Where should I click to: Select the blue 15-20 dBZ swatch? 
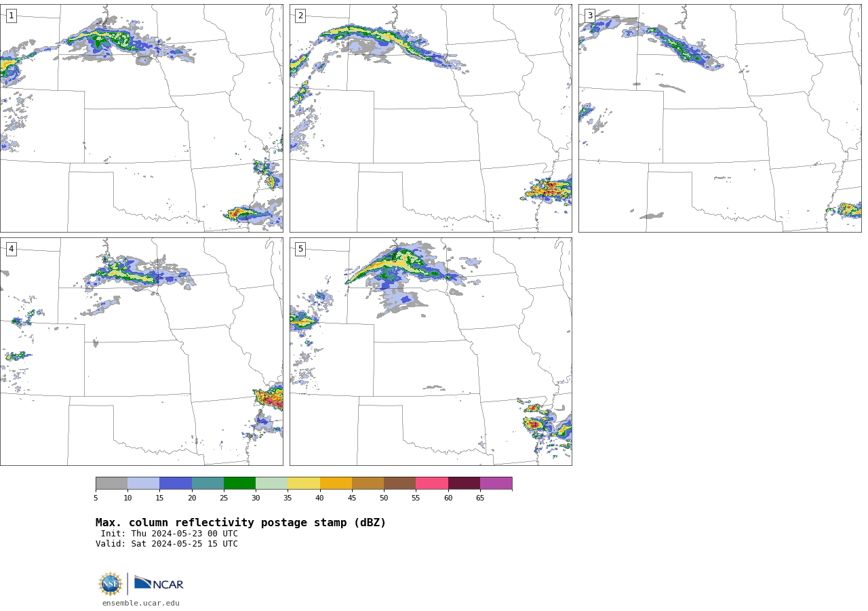pos(176,484)
